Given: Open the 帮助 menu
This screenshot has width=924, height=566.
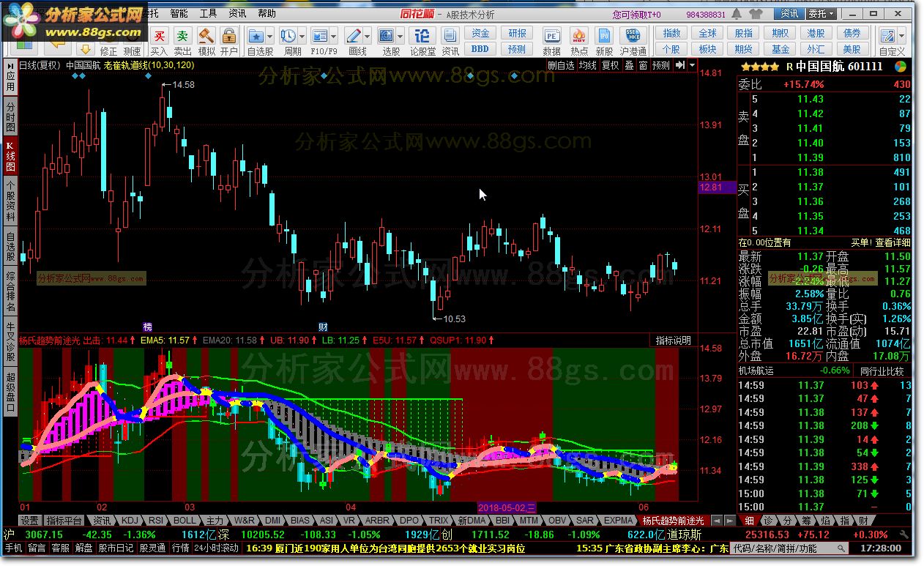Looking at the screenshot, I should pos(267,13).
